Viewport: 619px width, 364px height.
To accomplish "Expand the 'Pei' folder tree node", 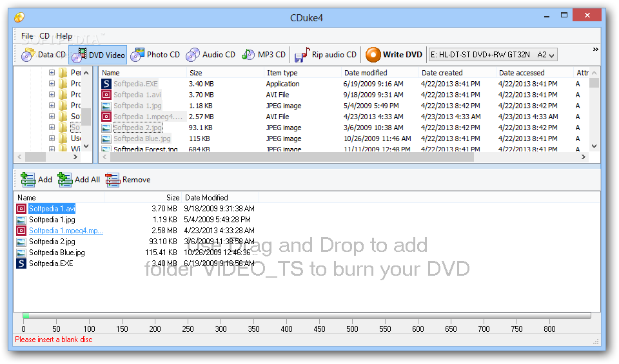I will pyautogui.click(x=52, y=73).
